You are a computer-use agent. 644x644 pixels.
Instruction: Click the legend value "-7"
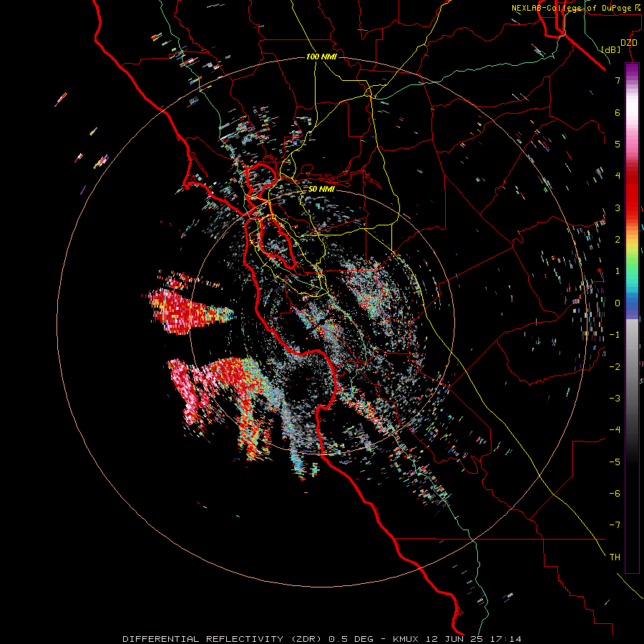pyautogui.click(x=615, y=525)
